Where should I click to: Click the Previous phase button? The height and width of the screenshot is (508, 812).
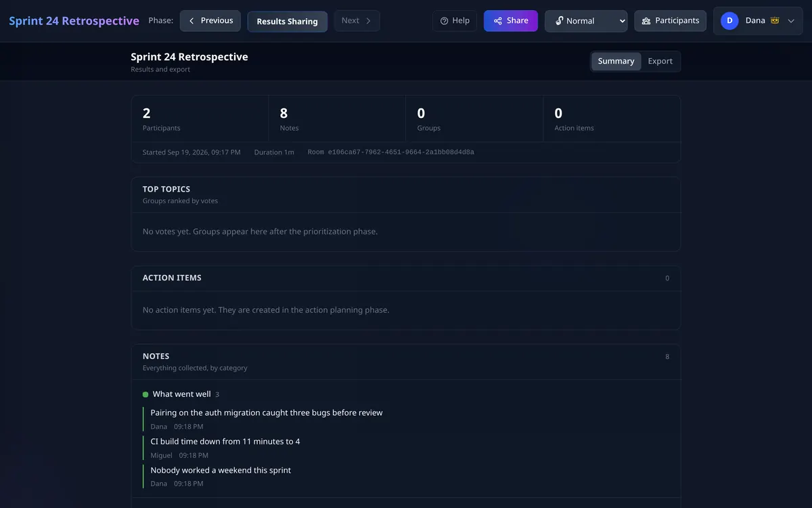(210, 21)
